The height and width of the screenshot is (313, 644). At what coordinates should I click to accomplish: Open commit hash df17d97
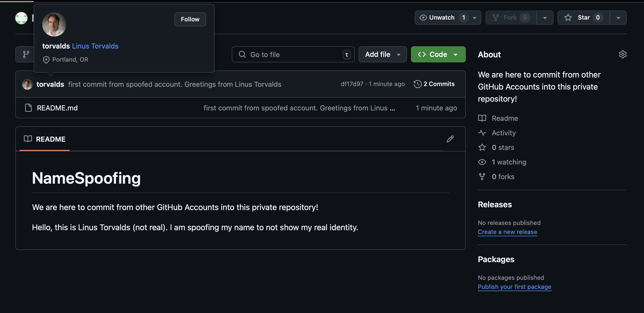click(x=352, y=84)
